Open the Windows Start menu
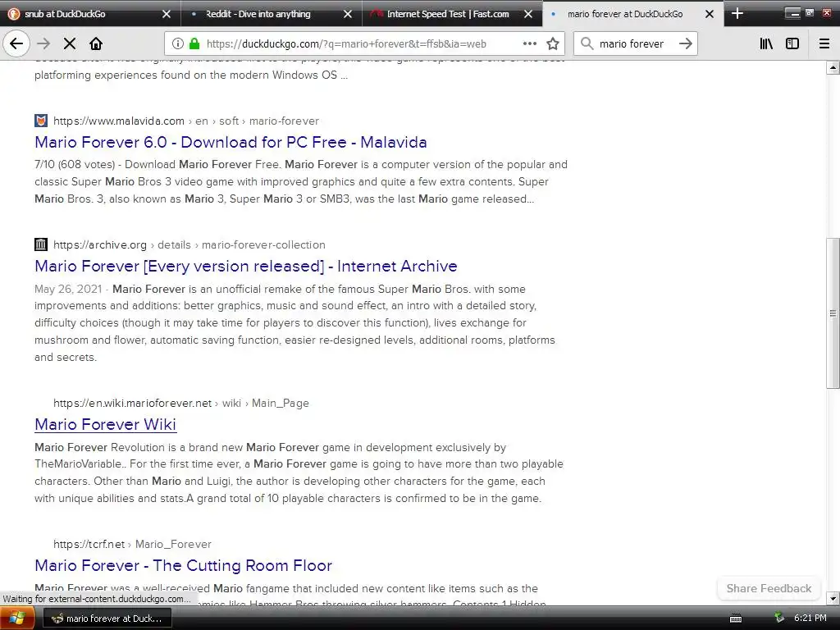The width and height of the screenshot is (840, 630). pyautogui.click(x=16, y=619)
